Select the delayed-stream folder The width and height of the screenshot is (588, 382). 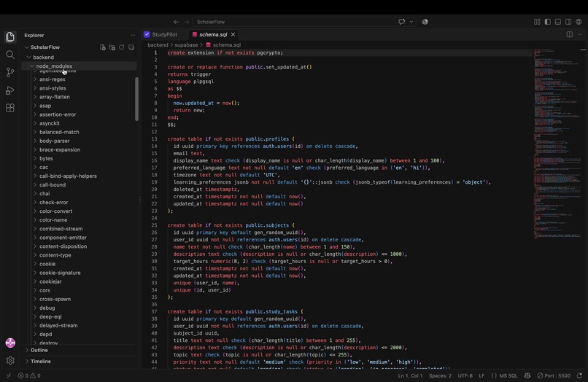[x=58, y=325]
